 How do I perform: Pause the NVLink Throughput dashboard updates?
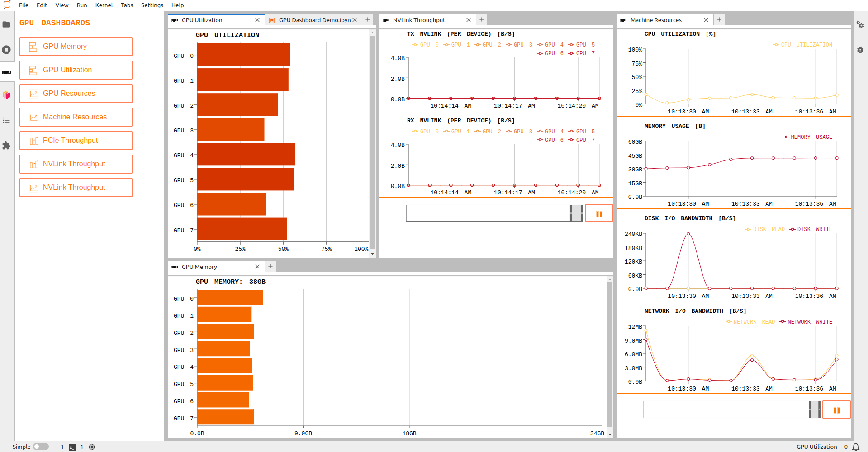[x=599, y=213]
